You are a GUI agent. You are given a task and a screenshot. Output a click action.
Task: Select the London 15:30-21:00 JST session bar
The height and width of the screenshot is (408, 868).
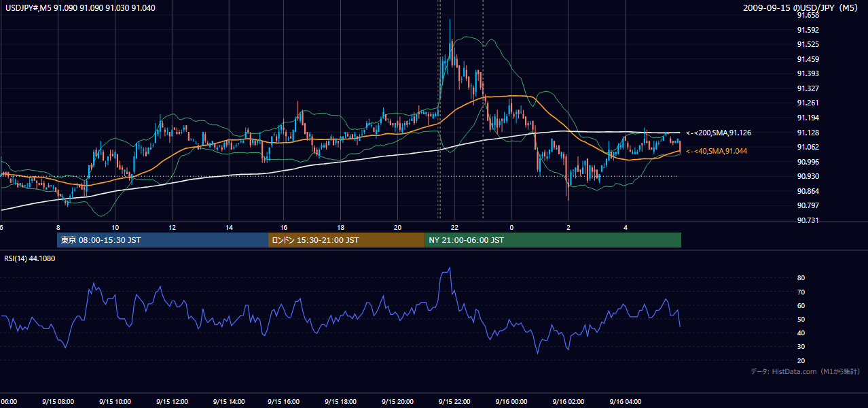click(346, 240)
